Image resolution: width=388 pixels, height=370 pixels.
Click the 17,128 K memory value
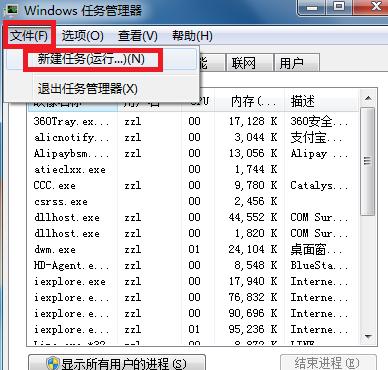pyautogui.click(x=253, y=121)
